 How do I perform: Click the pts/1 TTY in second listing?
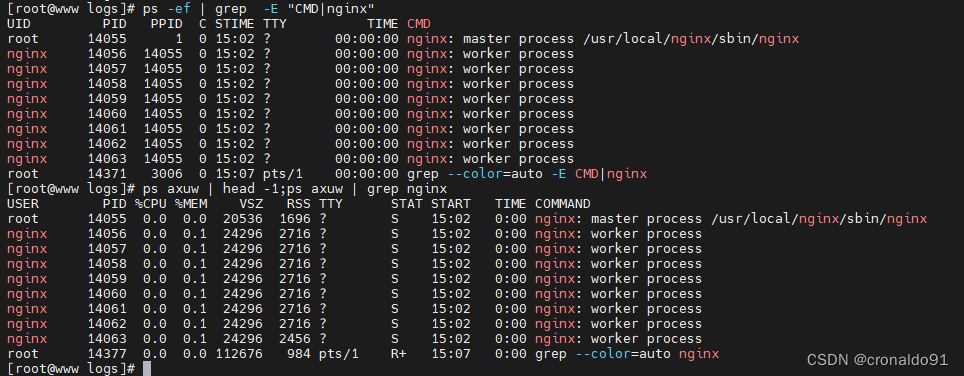(x=339, y=354)
